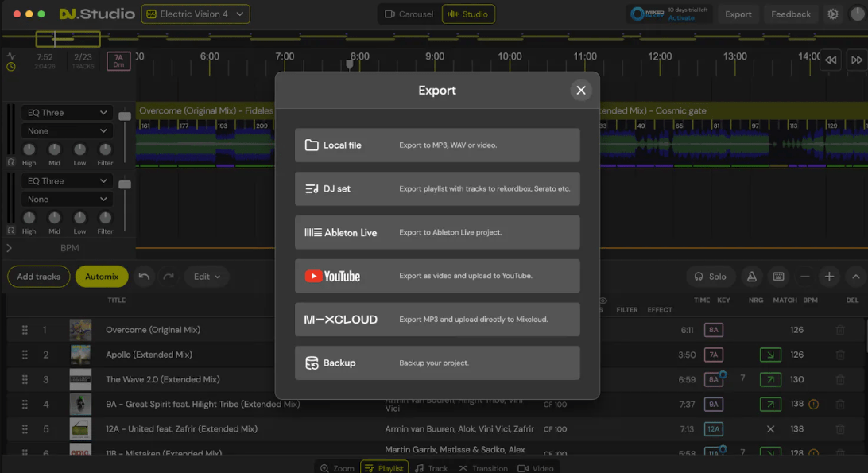This screenshot has width=868, height=473.
Task: Adjust first deck Filter knob
Action: click(x=105, y=149)
